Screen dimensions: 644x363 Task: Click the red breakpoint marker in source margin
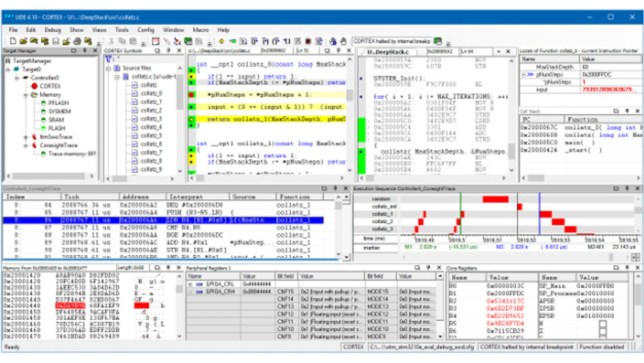click(x=192, y=95)
